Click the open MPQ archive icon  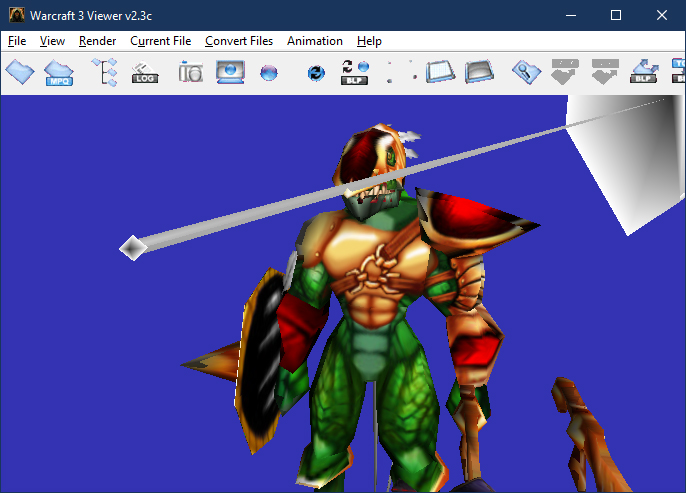(59, 73)
